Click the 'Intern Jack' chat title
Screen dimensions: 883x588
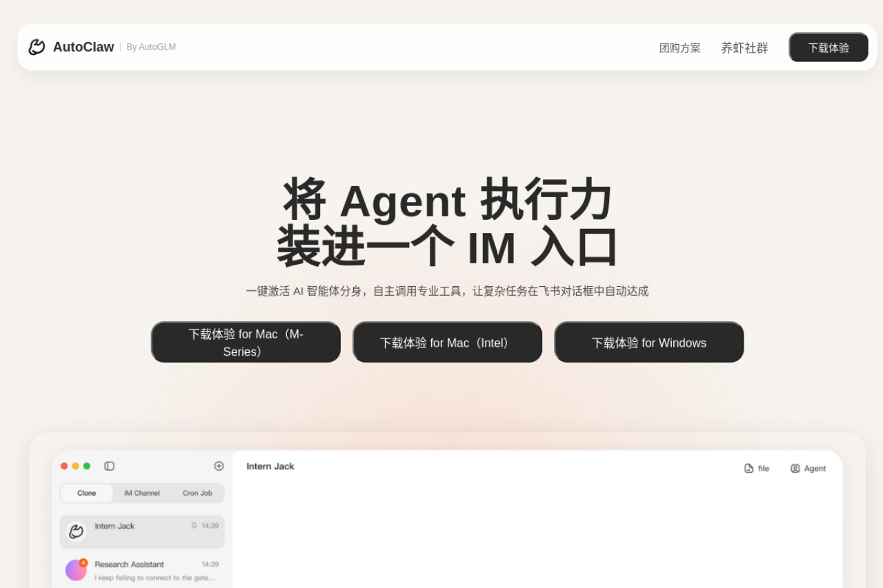tap(270, 466)
